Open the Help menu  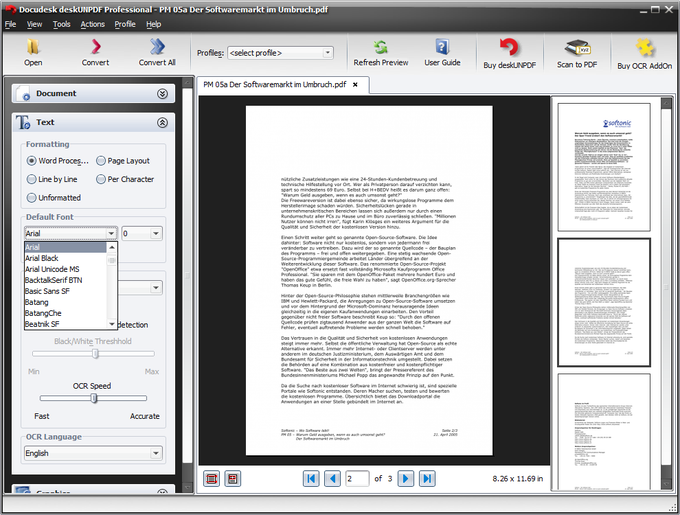tap(154, 24)
